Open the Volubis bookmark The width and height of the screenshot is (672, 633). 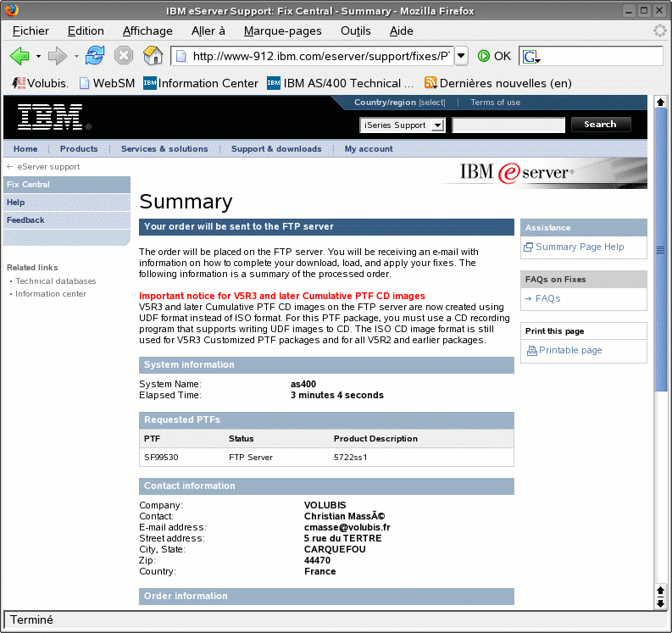40,83
